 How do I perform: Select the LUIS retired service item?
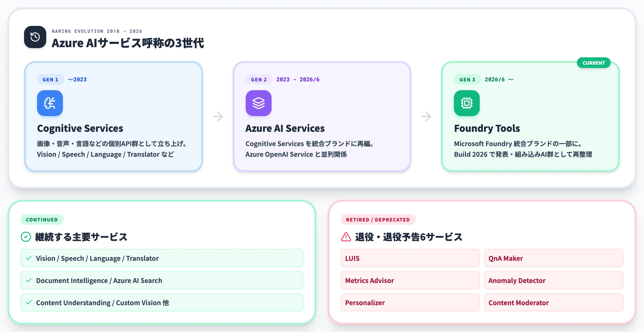click(410, 258)
